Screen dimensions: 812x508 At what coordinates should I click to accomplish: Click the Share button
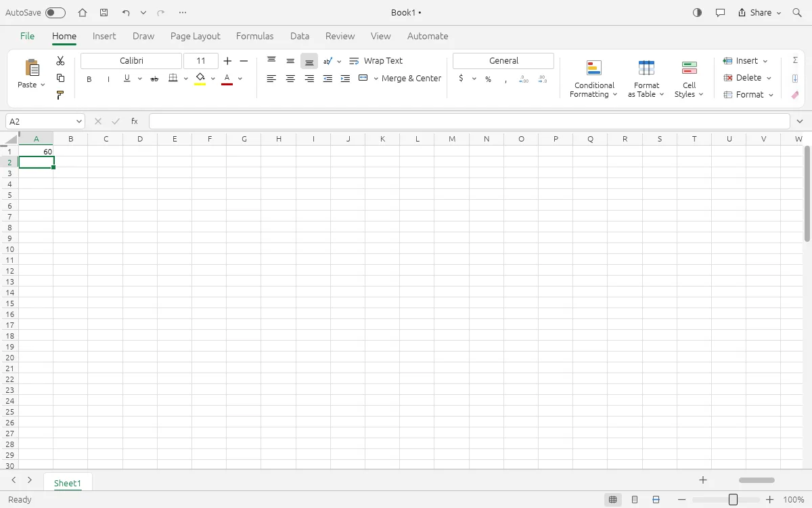759,13
